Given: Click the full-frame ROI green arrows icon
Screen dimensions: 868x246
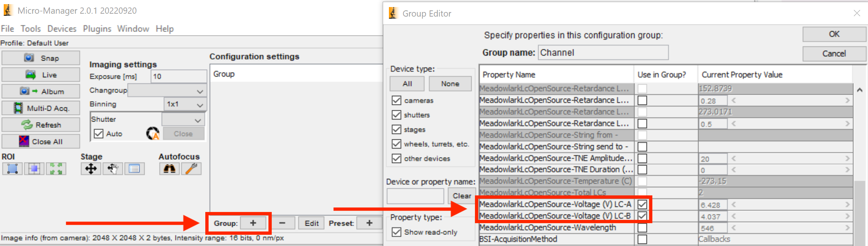Looking at the screenshot, I should [56, 168].
